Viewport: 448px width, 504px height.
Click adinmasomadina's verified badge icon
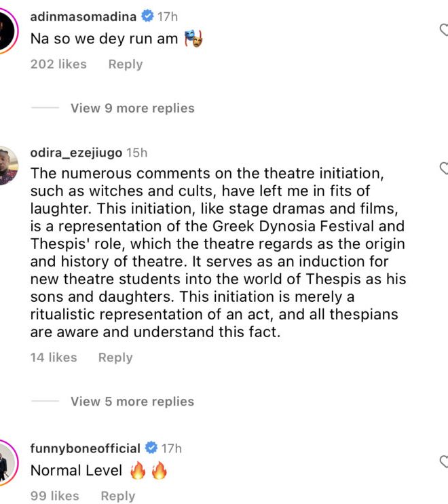click(147, 16)
